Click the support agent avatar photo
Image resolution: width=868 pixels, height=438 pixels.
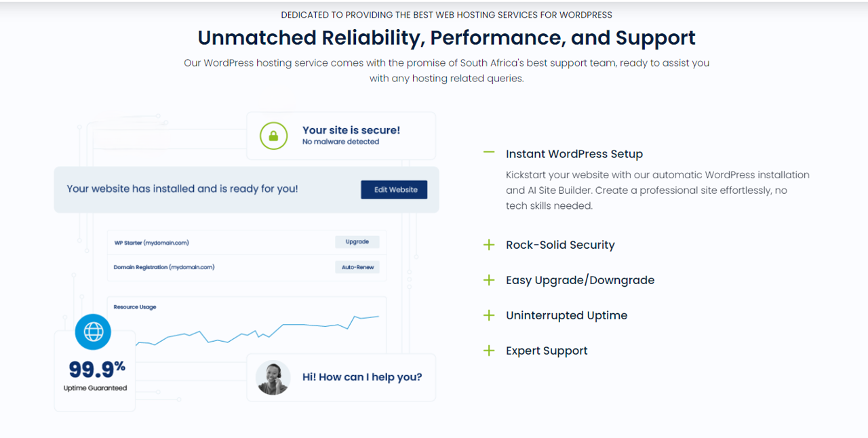click(x=273, y=377)
